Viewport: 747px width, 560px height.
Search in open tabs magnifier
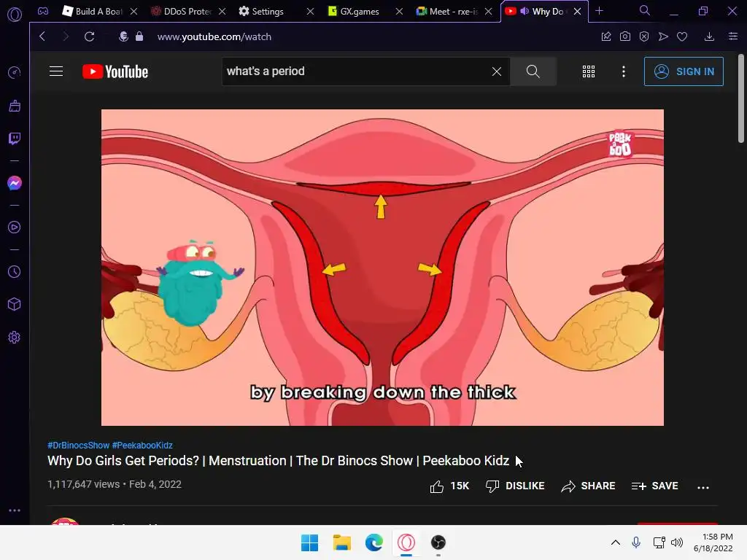pos(645,10)
